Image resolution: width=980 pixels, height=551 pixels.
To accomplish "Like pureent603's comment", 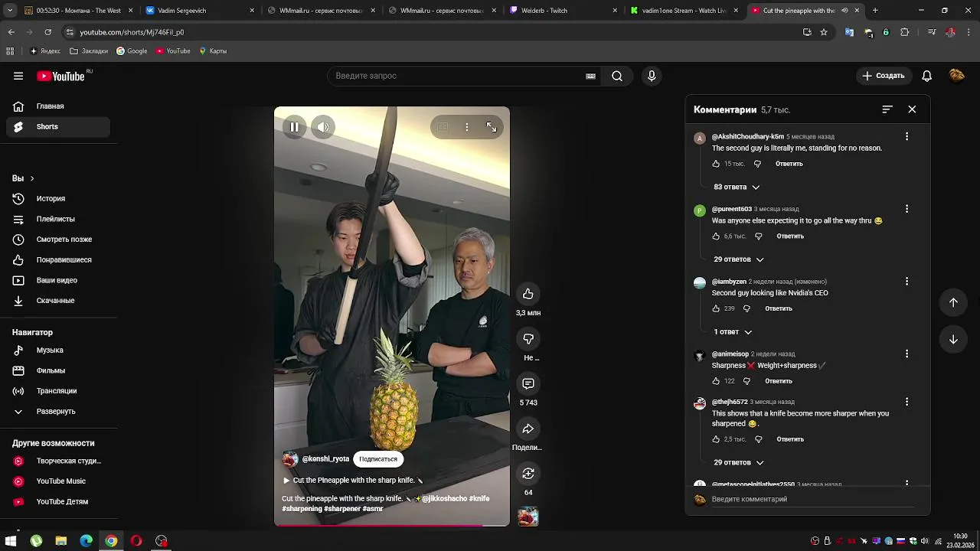I will (x=716, y=236).
